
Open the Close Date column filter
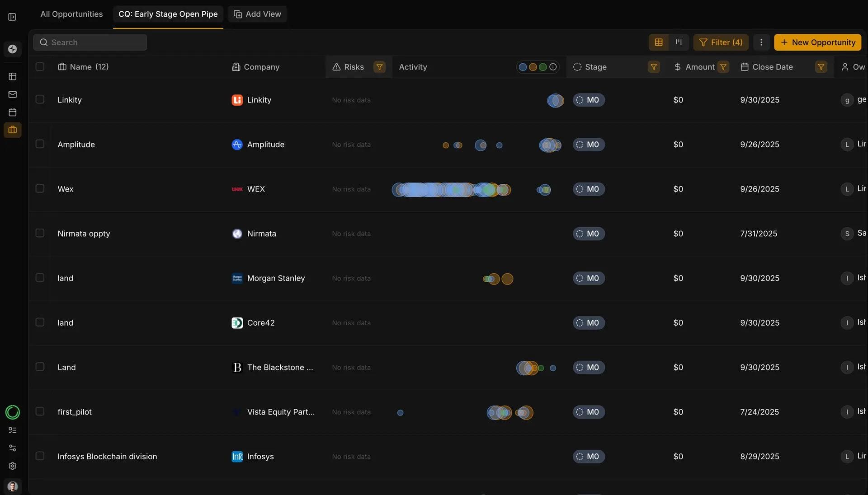(x=821, y=67)
